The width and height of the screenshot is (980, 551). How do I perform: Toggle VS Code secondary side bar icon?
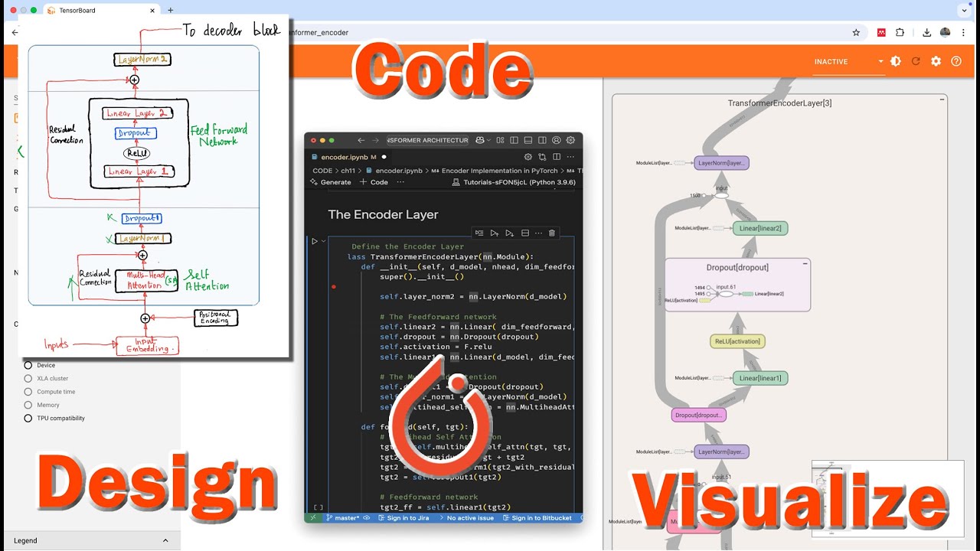542,140
